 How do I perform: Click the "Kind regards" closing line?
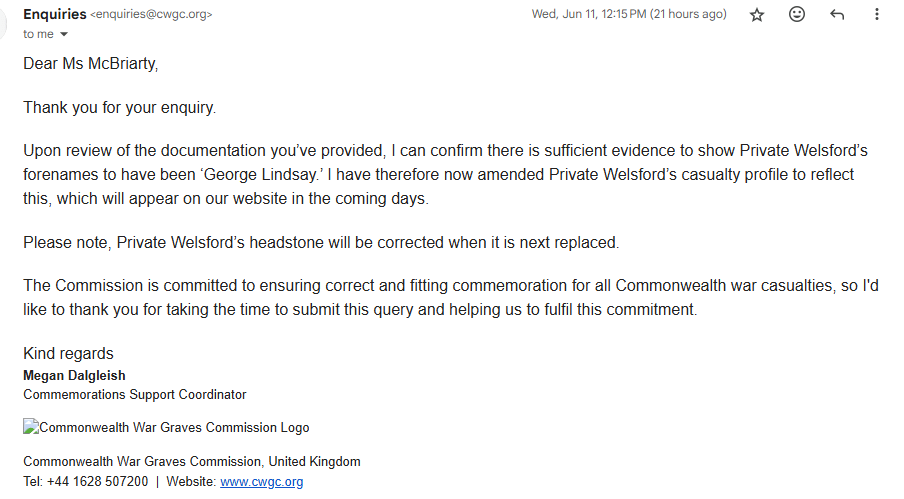68,354
